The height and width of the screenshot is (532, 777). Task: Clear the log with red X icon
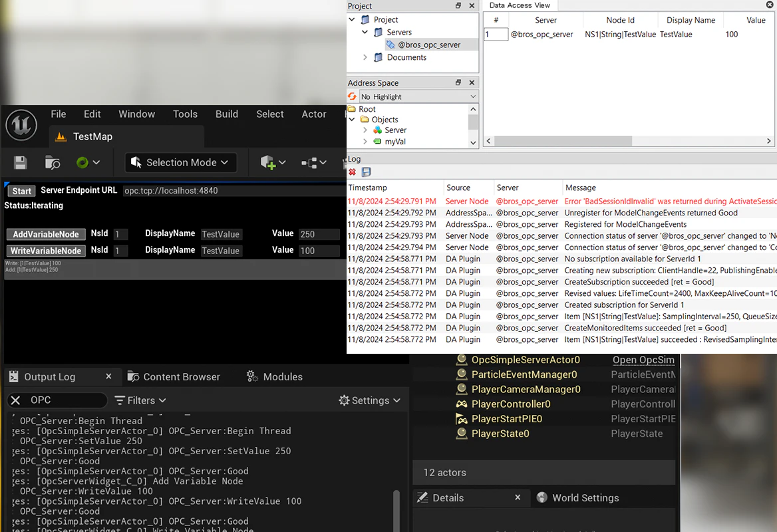353,172
